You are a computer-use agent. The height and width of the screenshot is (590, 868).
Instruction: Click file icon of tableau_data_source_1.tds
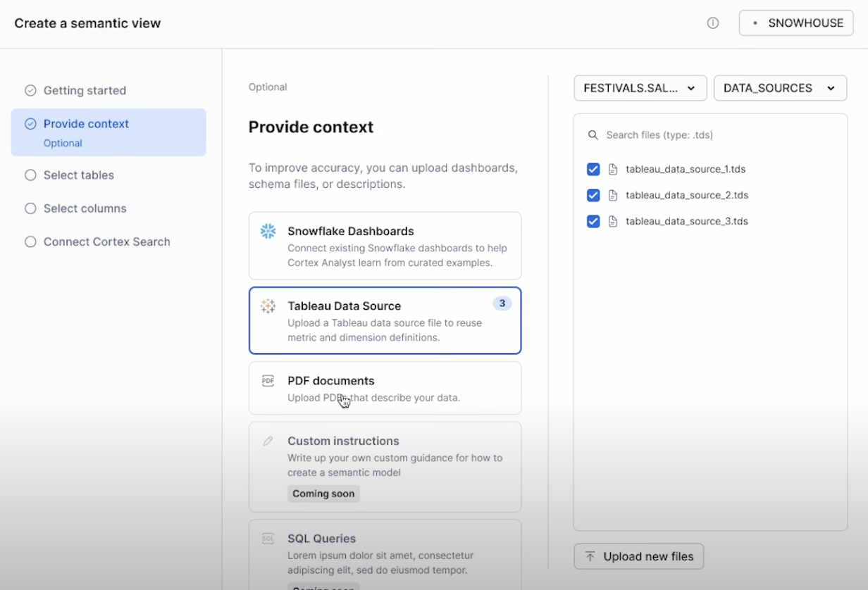click(x=613, y=169)
